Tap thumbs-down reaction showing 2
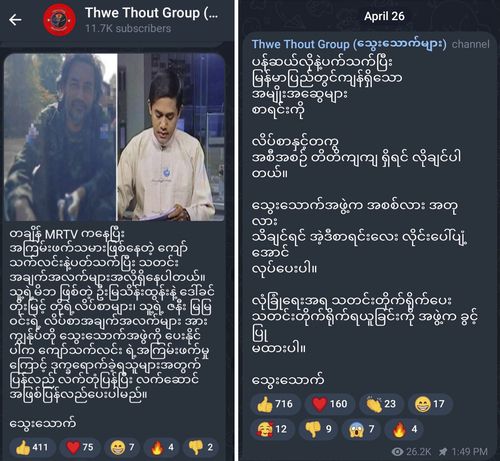 (x=201, y=447)
